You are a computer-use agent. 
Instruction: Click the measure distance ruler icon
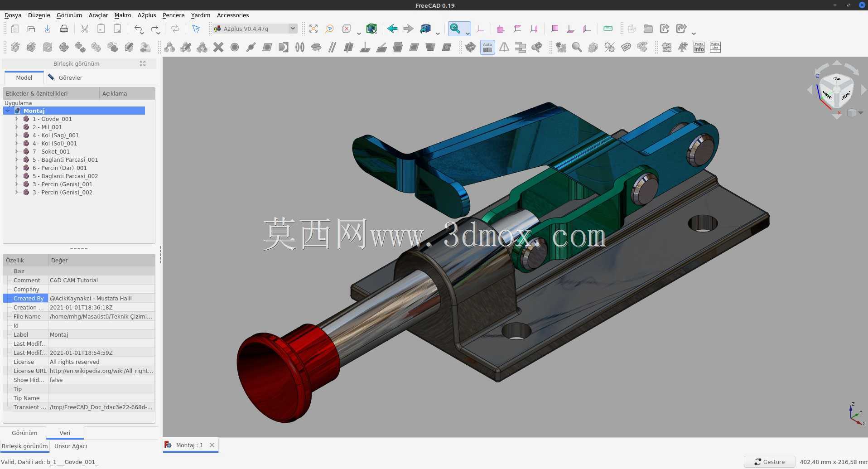[x=608, y=29]
